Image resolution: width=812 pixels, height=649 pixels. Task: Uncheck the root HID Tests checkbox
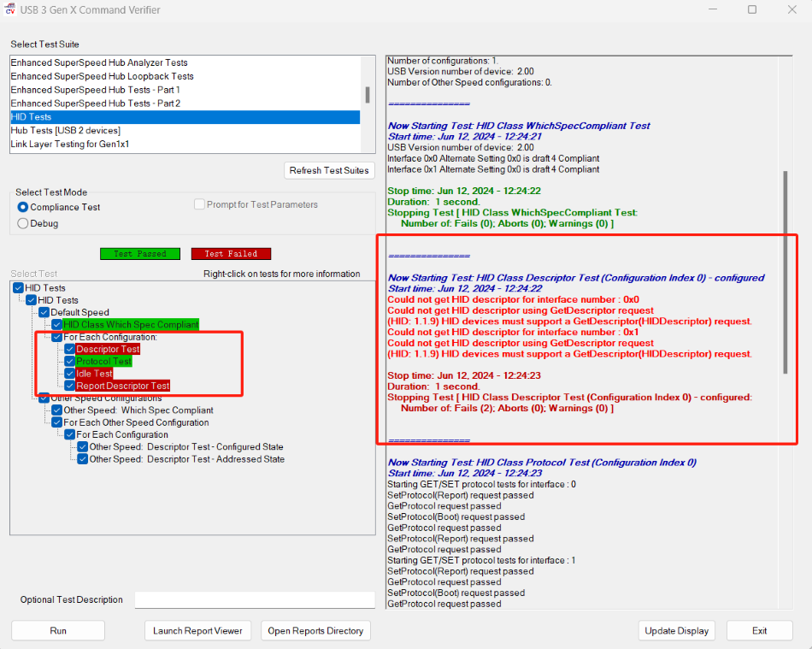(x=19, y=288)
